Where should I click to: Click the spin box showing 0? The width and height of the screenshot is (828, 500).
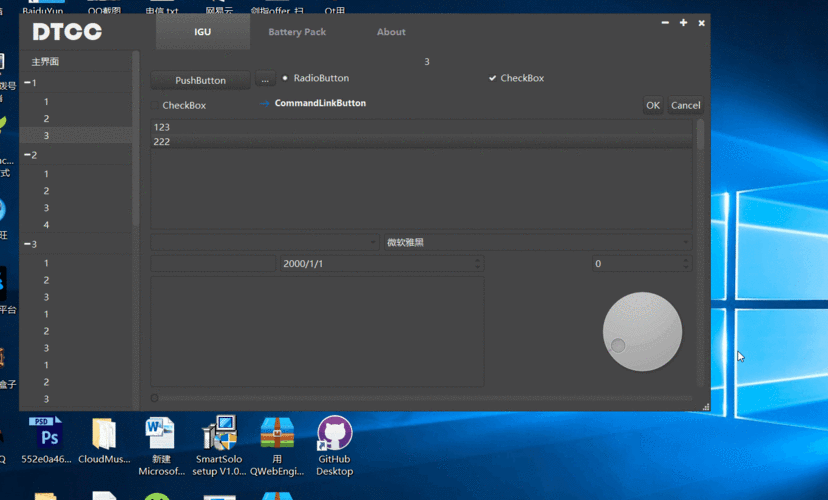(x=642, y=263)
